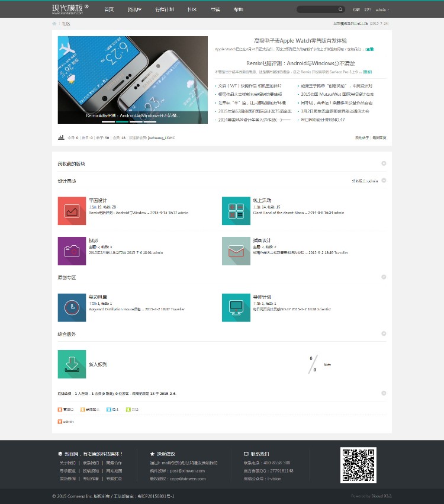Viewport: 444px width, 504px height.
Task: Click the active teal slideshow indicator
Action: [122, 121]
